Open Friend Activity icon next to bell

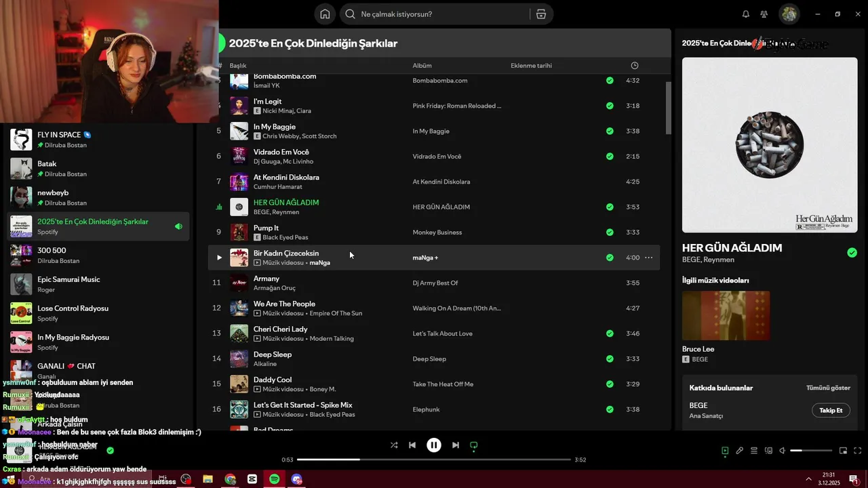[764, 14]
